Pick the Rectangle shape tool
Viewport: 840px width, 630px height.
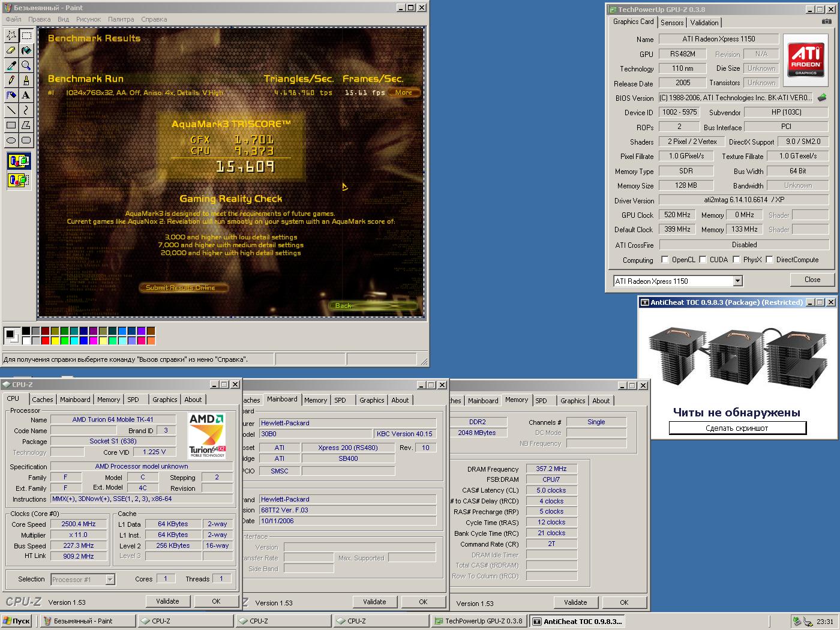[x=11, y=125]
